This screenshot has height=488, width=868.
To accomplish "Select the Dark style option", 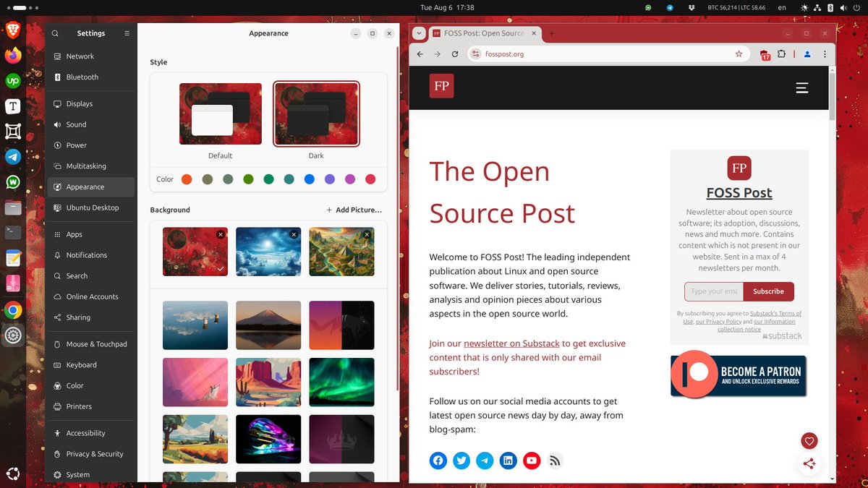I will (316, 114).
